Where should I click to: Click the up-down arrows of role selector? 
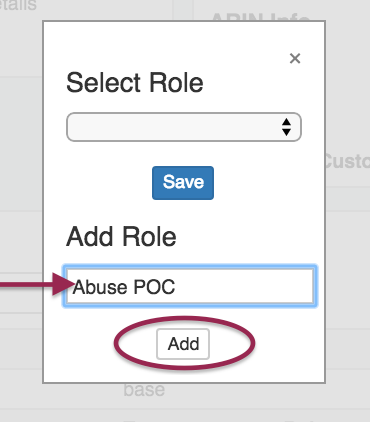pyautogui.click(x=286, y=127)
